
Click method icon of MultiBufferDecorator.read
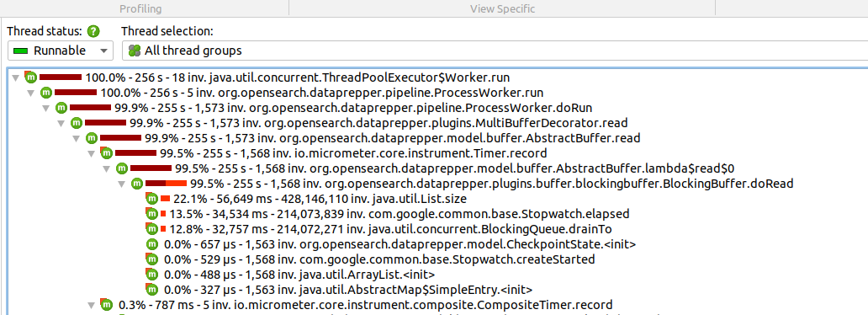click(x=76, y=123)
